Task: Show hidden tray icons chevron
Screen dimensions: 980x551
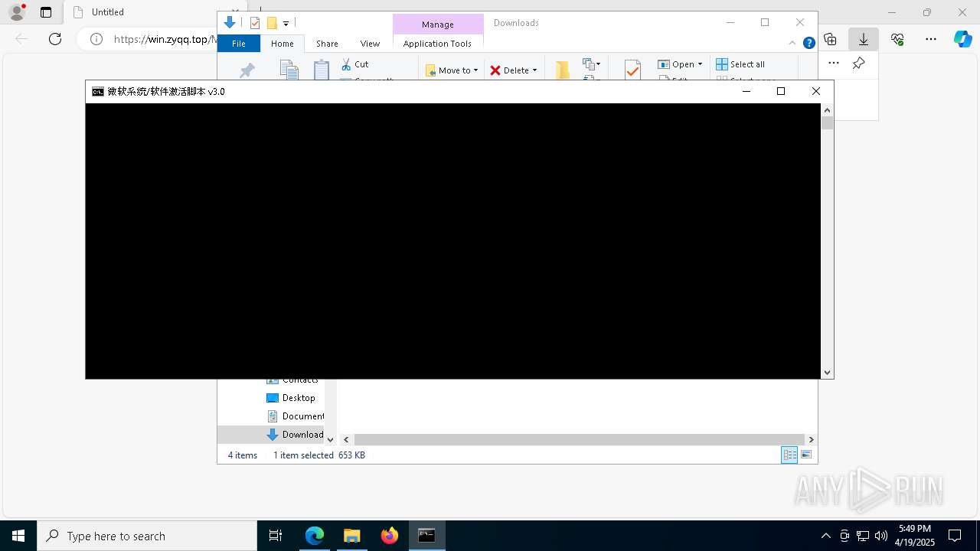Action: click(x=825, y=536)
